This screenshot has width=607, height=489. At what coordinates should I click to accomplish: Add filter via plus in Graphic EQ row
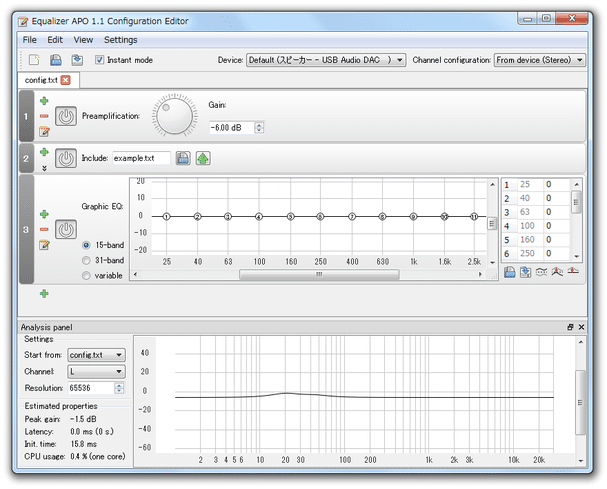(44, 214)
